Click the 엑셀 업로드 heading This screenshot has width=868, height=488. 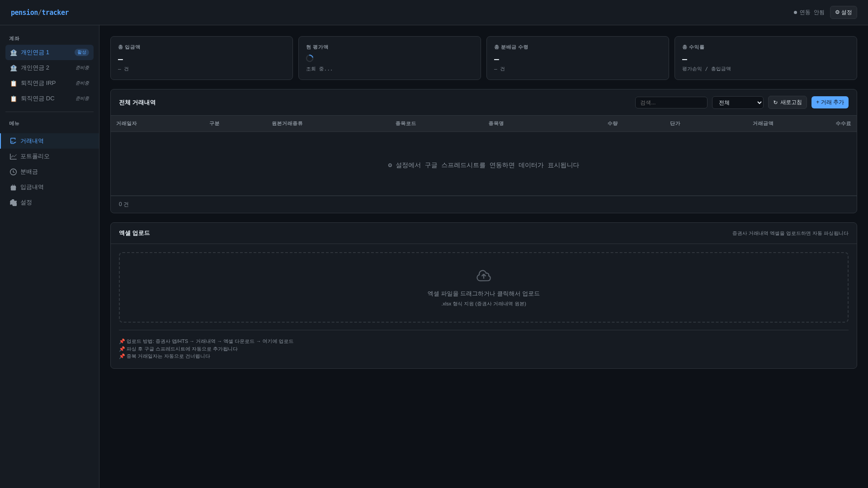(x=134, y=233)
